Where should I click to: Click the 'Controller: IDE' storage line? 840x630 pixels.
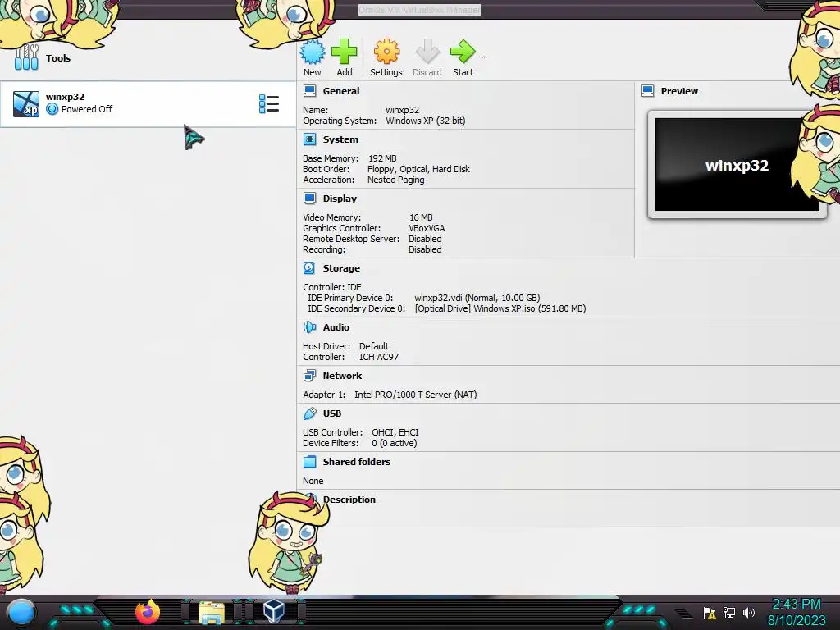click(332, 286)
